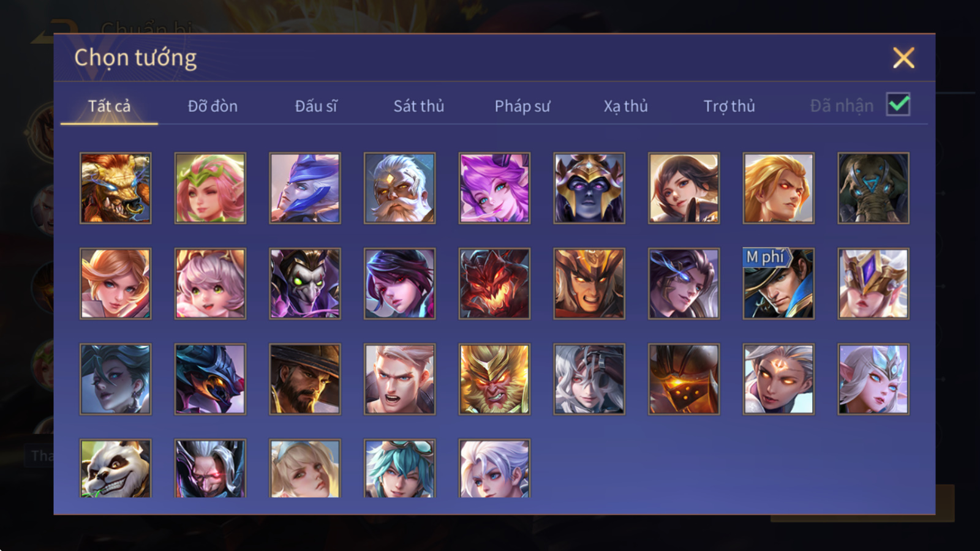The width and height of the screenshot is (980, 551).
Task: Select the 'Tất cả' tab
Action: tap(109, 106)
